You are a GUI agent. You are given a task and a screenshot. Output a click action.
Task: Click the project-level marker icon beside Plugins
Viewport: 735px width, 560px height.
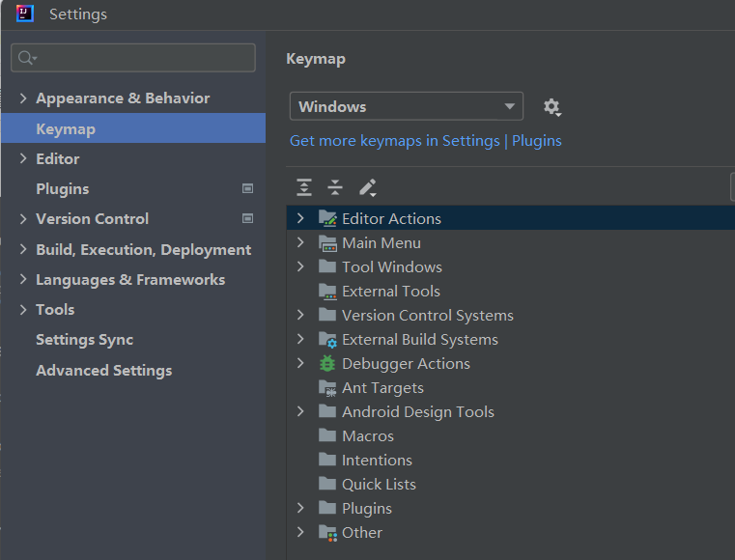pyautogui.click(x=247, y=188)
